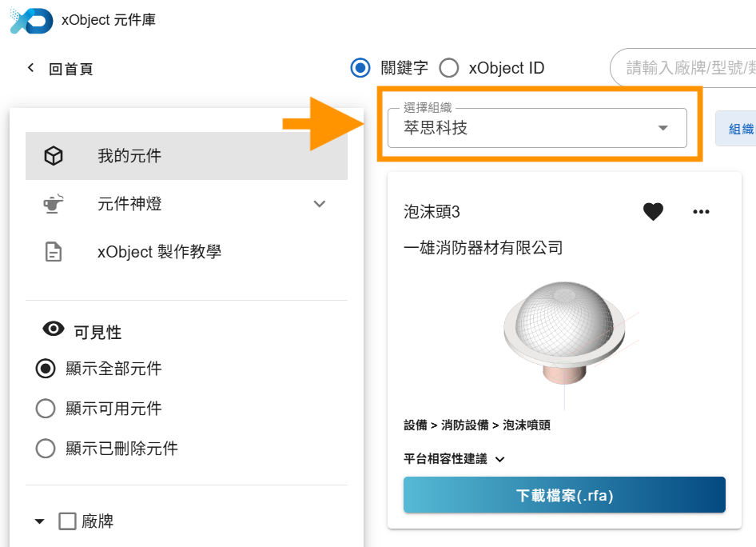
Task: Click the eye icon beside 可見性
Action: pos(54,329)
